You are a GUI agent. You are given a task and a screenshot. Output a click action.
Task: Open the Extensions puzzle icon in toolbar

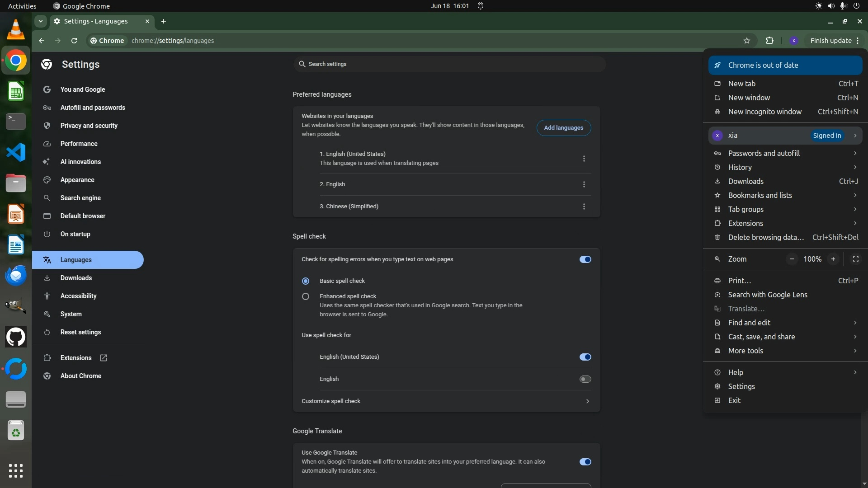769,41
